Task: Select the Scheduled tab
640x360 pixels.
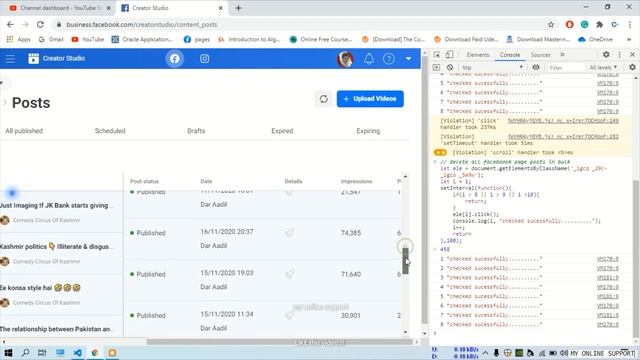Action: pyautogui.click(x=110, y=131)
